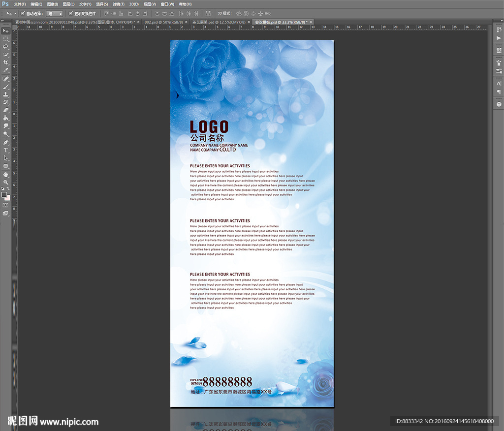Open 文件(F) menu
The image size is (504, 431).
20,4
